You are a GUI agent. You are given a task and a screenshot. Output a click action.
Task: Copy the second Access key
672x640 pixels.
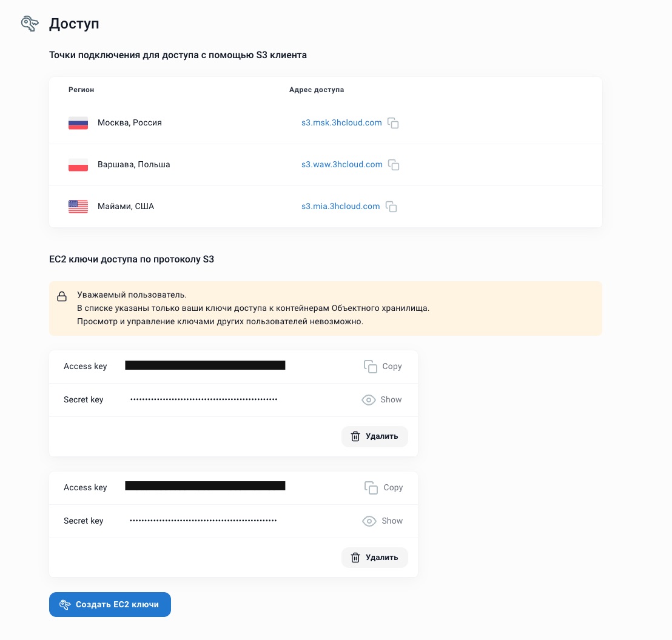[x=383, y=487]
